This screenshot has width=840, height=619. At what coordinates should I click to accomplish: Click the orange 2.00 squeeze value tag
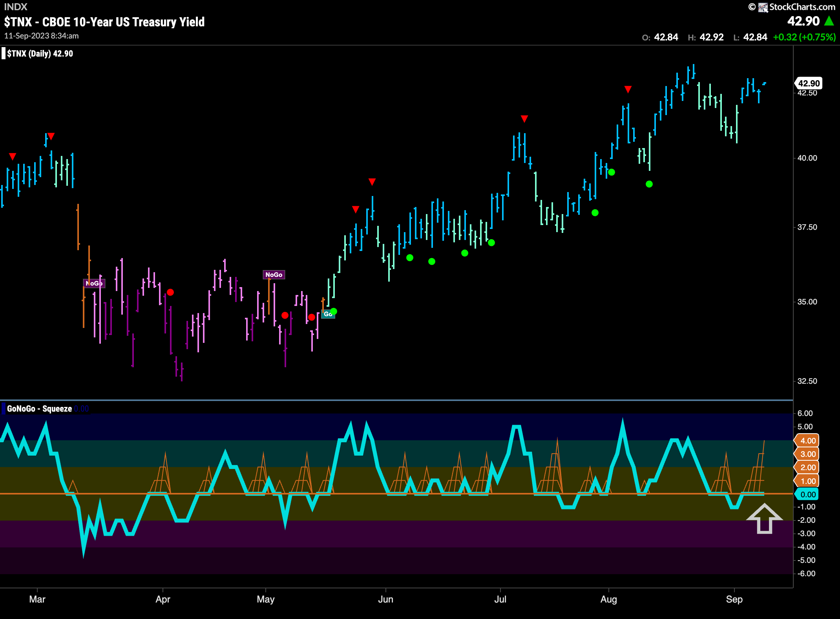[x=807, y=467]
